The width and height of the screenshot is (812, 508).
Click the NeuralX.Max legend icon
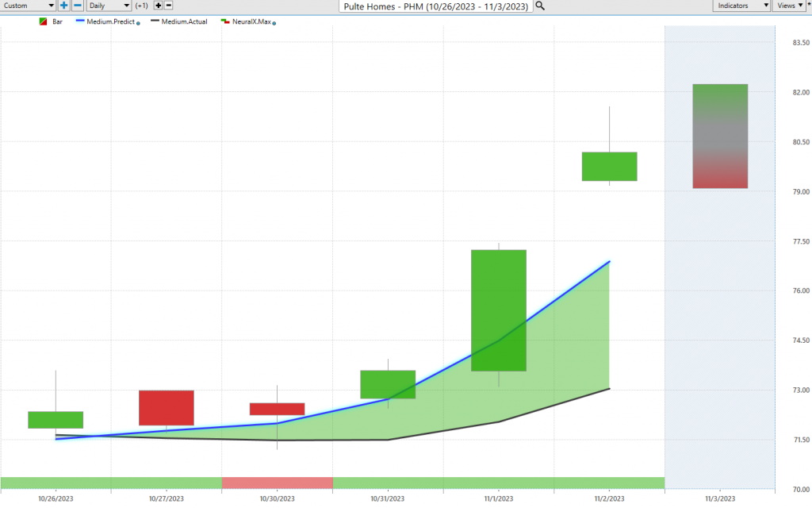tap(225, 21)
